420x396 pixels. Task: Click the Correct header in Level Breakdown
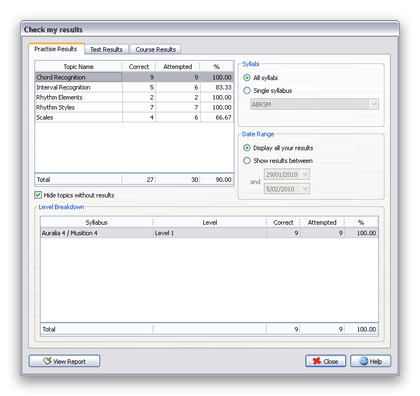[x=283, y=222]
